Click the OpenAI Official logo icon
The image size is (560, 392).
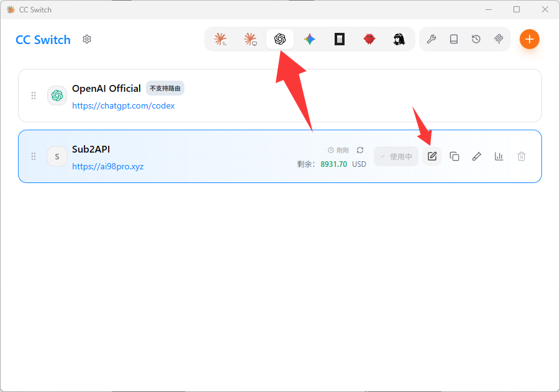coord(57,96)
